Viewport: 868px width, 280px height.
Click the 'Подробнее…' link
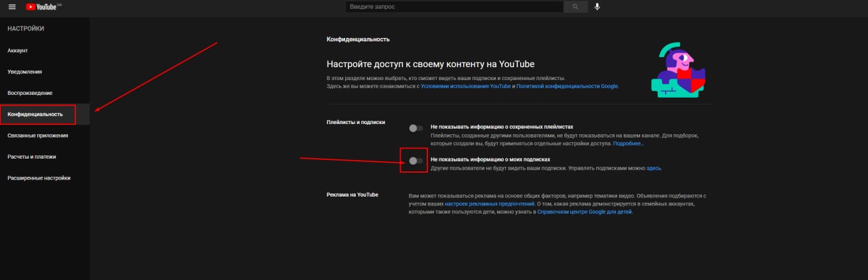[629, 144]
